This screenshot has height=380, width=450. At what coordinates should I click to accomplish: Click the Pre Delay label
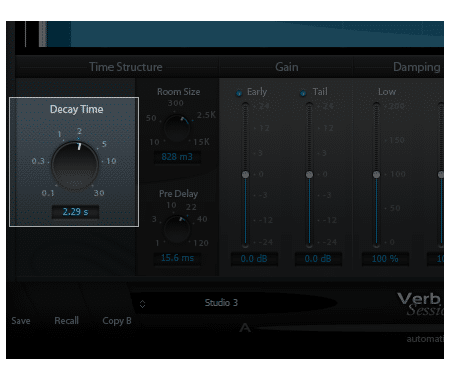[x=178, y=194]
